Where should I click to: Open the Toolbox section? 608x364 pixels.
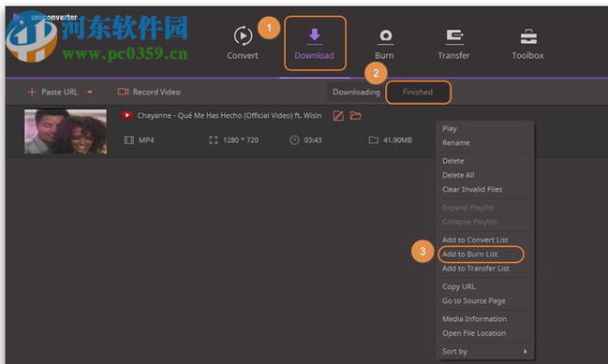pos(527,44)
